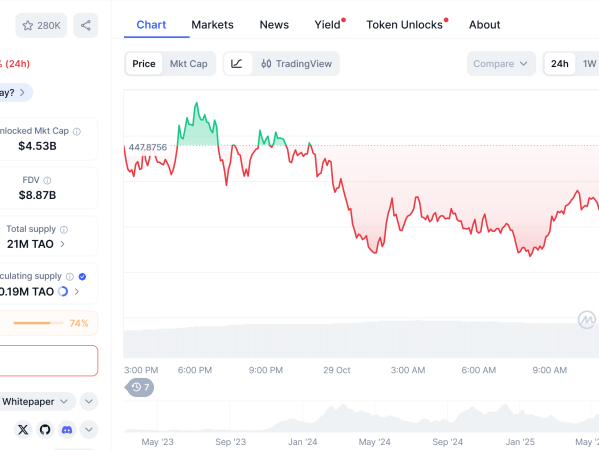Open the About tab

click(x=484, y=25)
